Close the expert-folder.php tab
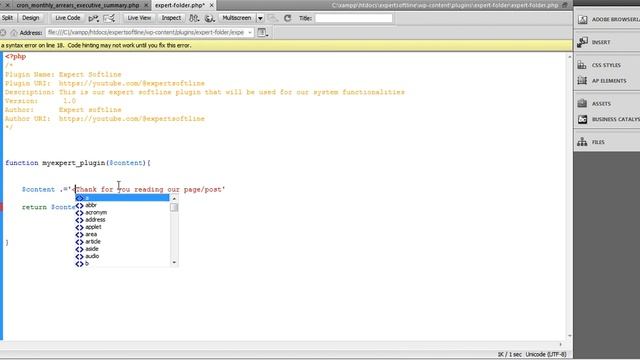Image resolution: width=640 pixels, height=360 pixels. (211, 5)
